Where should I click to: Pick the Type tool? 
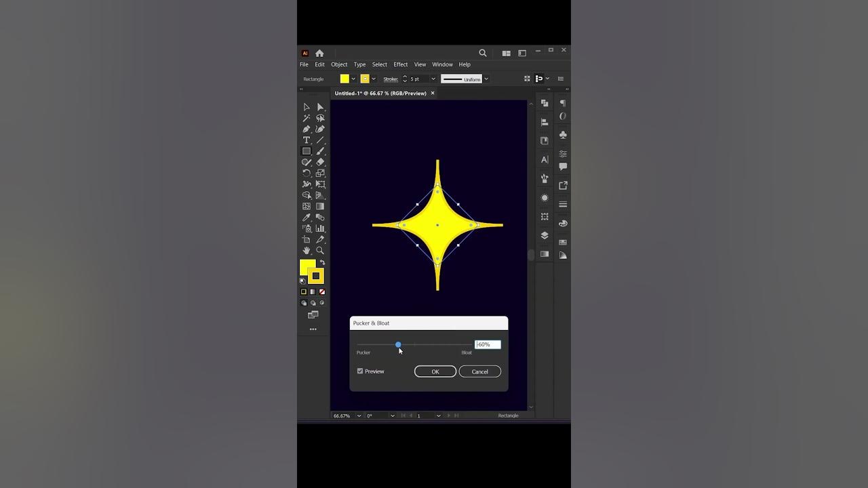(x=307, y=140)
